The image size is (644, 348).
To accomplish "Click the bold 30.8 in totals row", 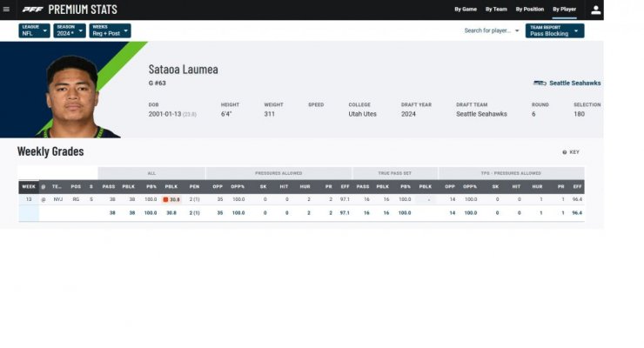I will click(171, 213).
